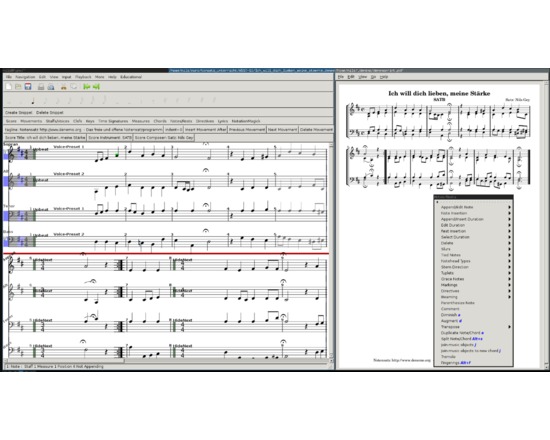
Task: Click the tear-off handle atop the context menu
Action: tap(474, 202)
